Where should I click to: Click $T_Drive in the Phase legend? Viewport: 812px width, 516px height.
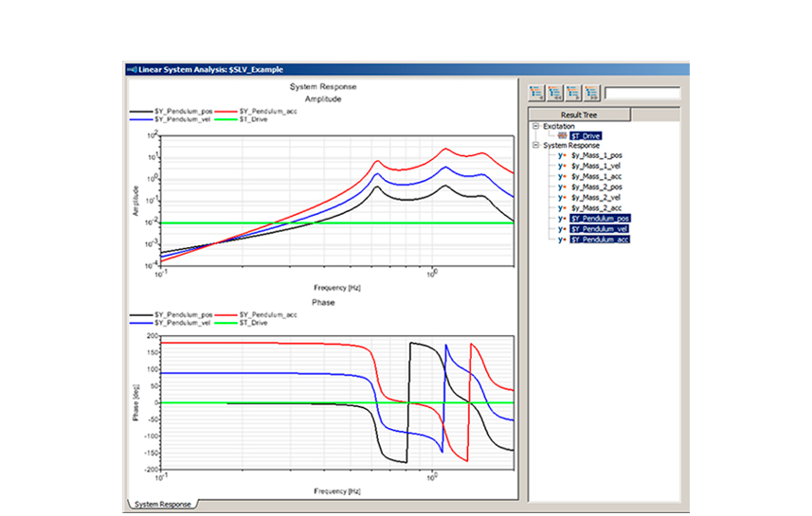(253, 323)
